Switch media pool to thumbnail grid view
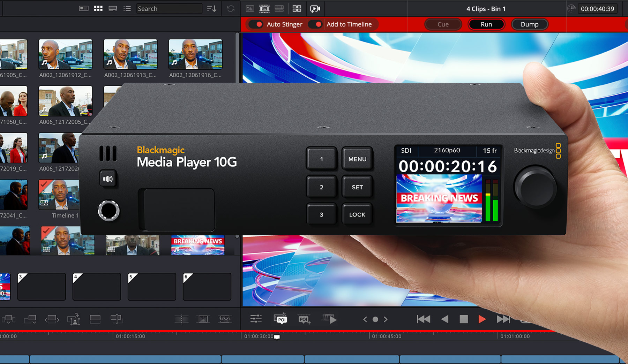This screenshot has width=628, height=364. (x=98, y=8)
